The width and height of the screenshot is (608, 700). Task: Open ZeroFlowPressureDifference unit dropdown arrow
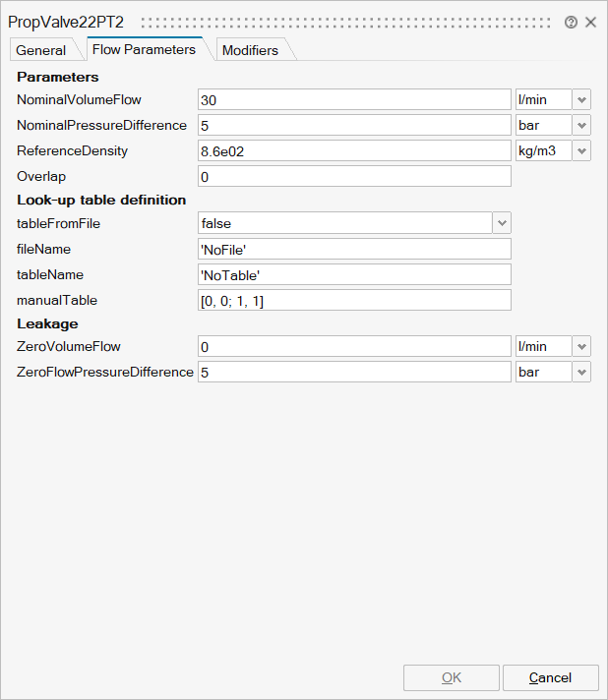581,372
